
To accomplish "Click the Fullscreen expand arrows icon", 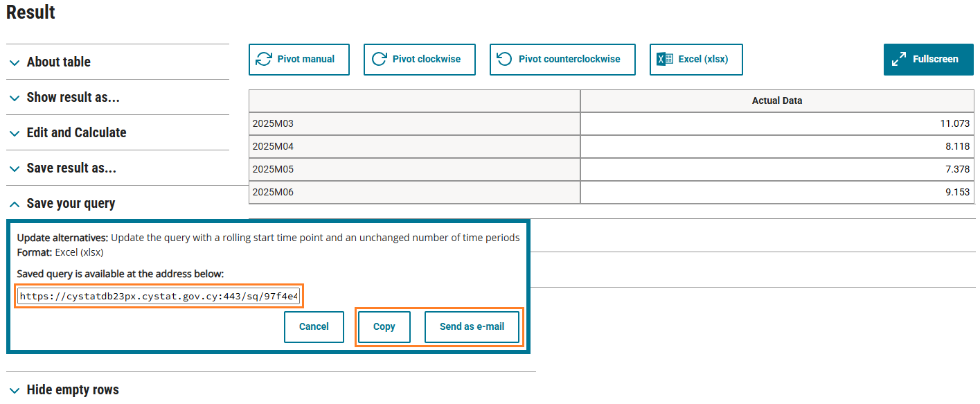I will point(899,60).
